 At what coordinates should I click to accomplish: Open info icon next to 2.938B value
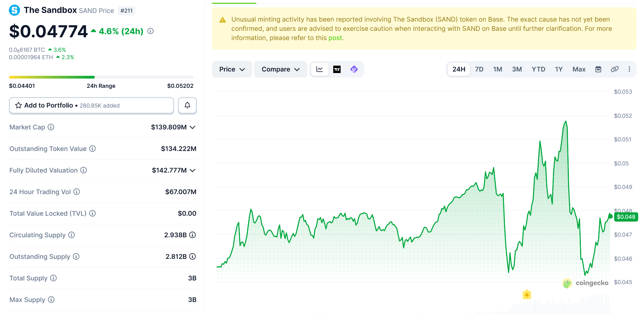pyautogui.click(x=193, y=235)
